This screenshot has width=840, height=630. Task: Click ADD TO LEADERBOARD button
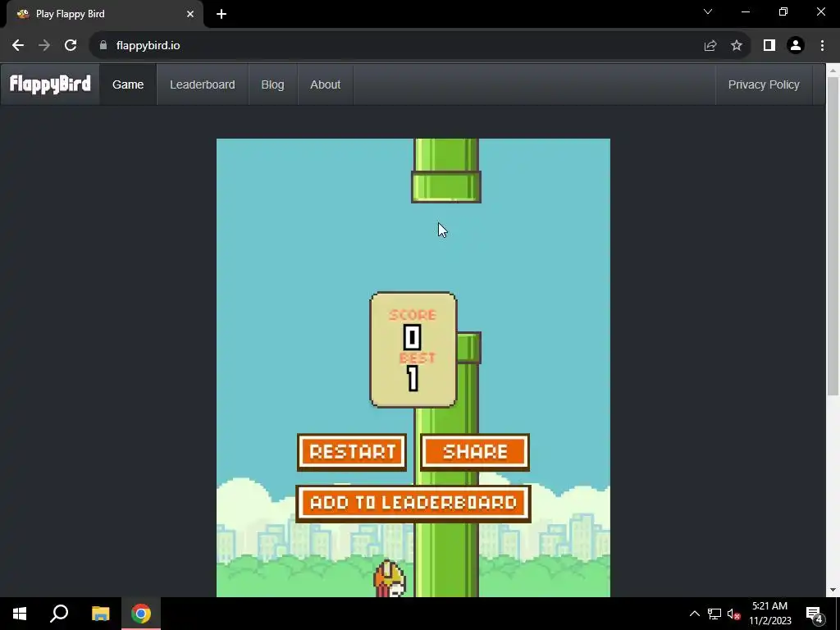[413, 503]
